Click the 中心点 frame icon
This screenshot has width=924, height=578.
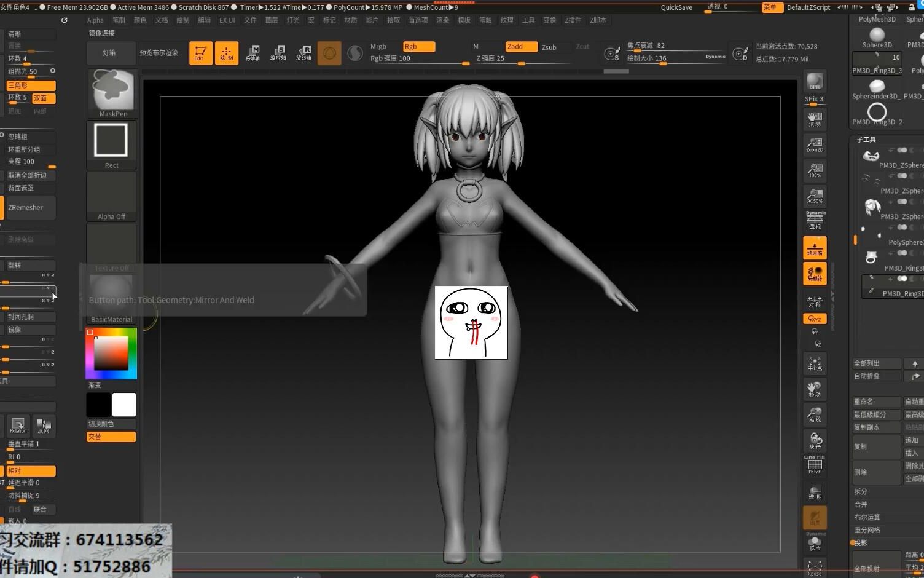(x=815, y=363)
